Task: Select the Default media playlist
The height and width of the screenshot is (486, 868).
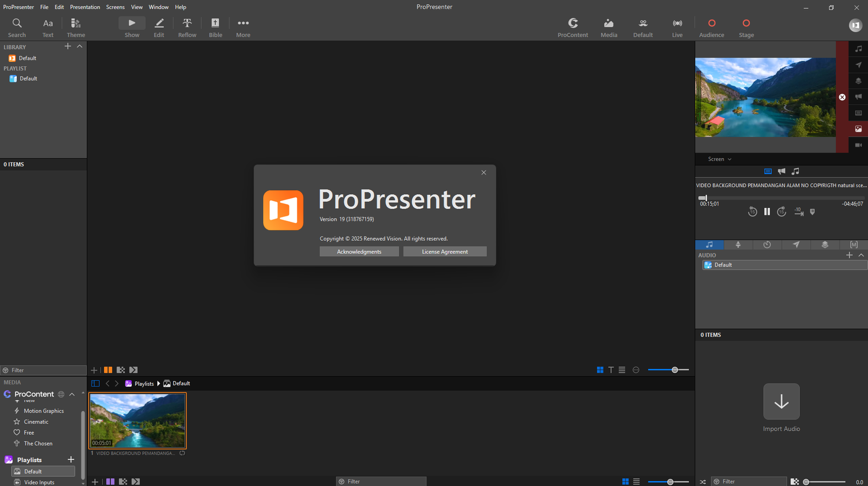Action: click(x=43, y=471)
